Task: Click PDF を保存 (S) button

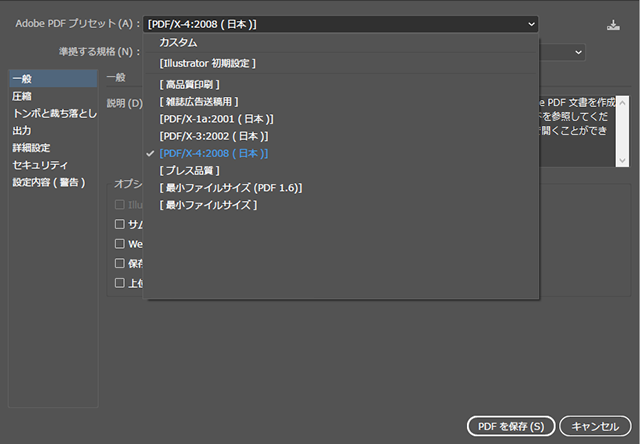Action: 511,426
